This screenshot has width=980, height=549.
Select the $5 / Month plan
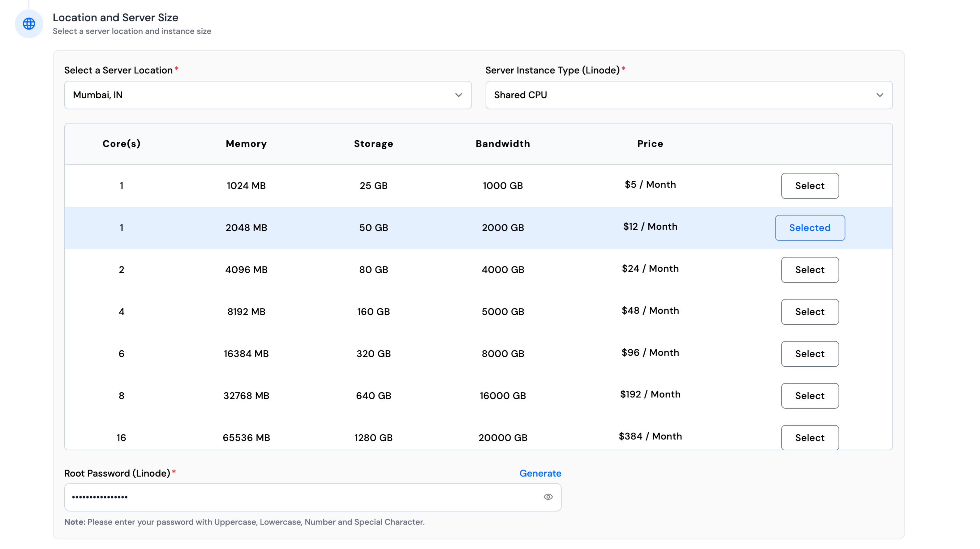click(810, 186)
